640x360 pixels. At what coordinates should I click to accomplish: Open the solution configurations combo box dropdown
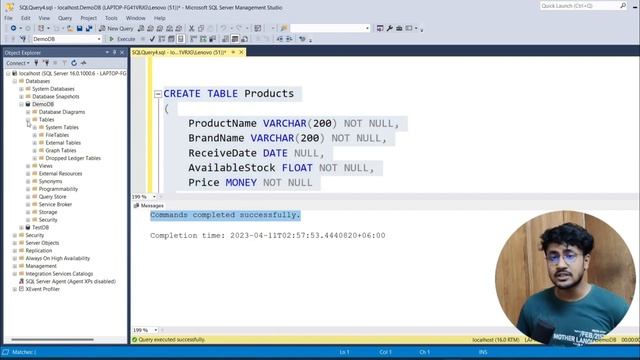coord(367,28)
